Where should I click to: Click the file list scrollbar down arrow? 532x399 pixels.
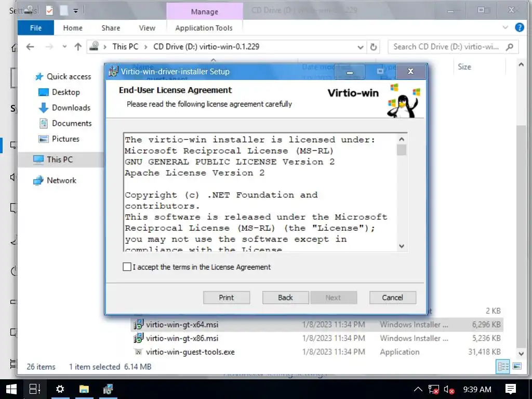coord(521,354)
